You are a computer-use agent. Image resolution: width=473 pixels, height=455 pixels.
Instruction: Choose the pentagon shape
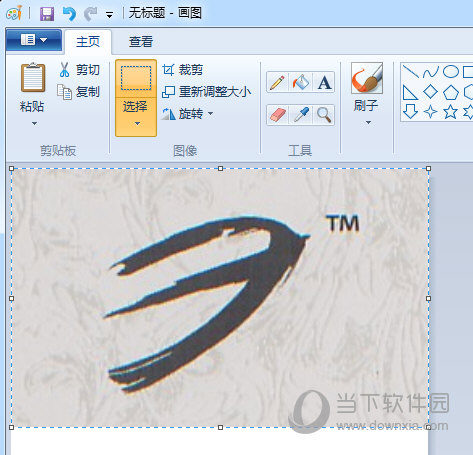click(x=451, y=92)
